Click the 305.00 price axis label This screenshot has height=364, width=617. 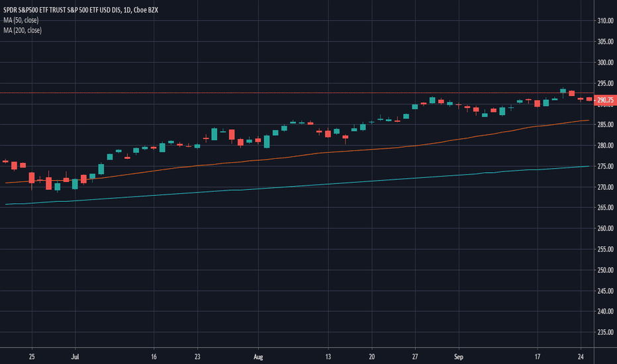tap(605, 42)
